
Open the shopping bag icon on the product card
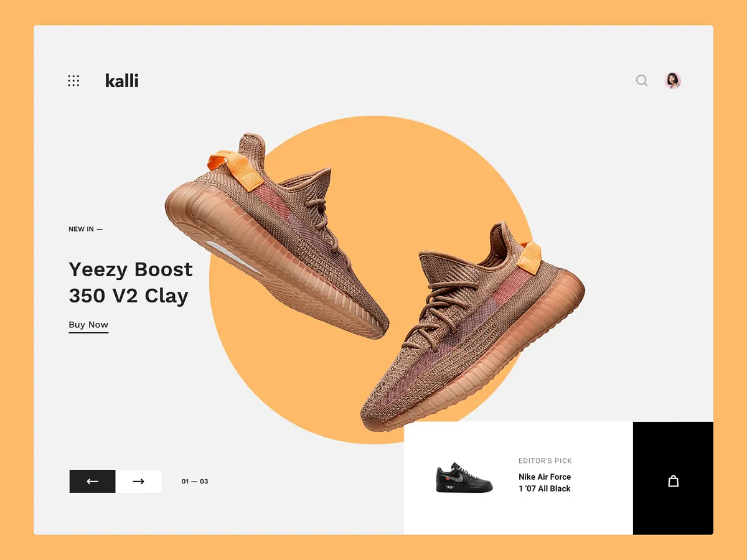pos(673,480)
